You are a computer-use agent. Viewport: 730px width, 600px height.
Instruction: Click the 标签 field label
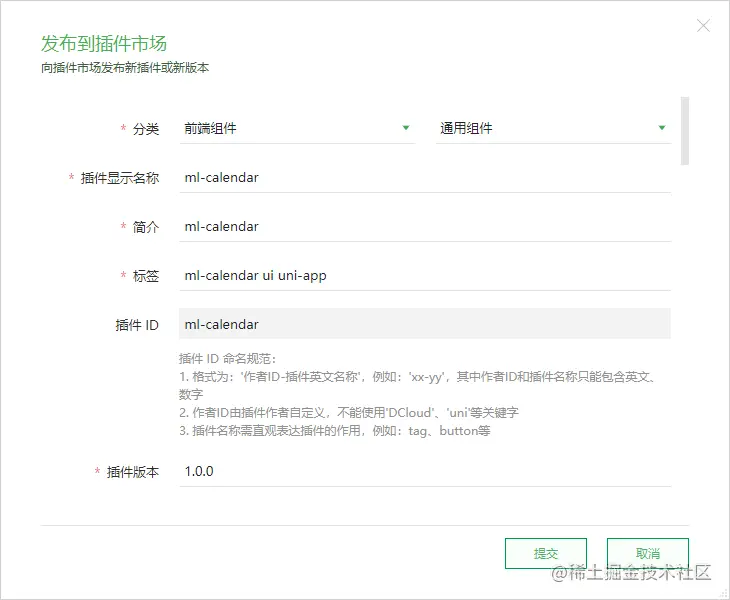145,275
